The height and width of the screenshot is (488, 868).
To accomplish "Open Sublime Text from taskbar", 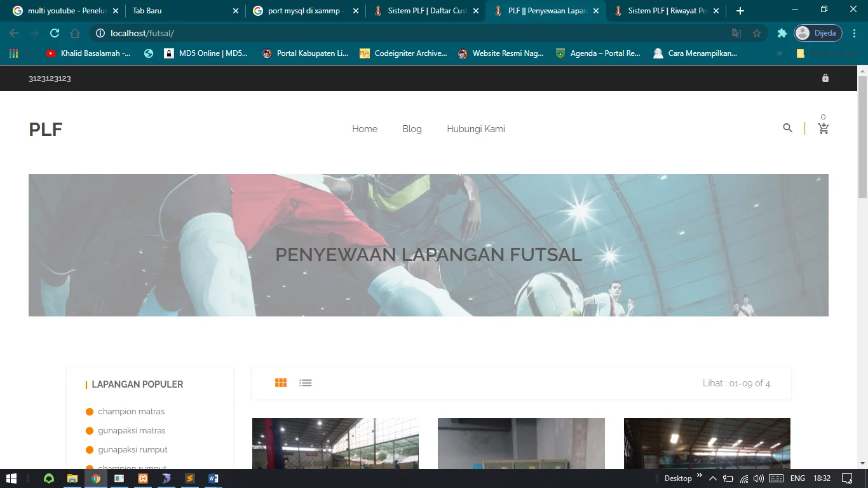I will point(189,478).
